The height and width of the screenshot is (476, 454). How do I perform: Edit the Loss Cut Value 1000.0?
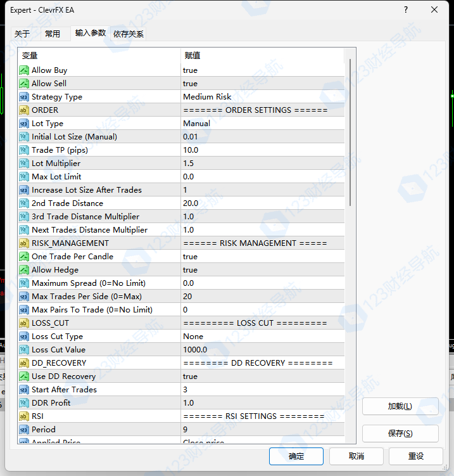click(263, 350)
